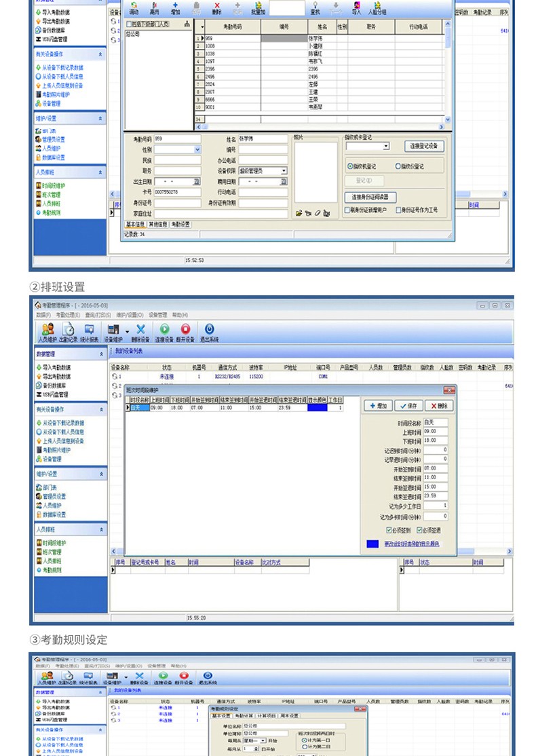Click 删除设备 X icon in 排班设置 window

140,329
